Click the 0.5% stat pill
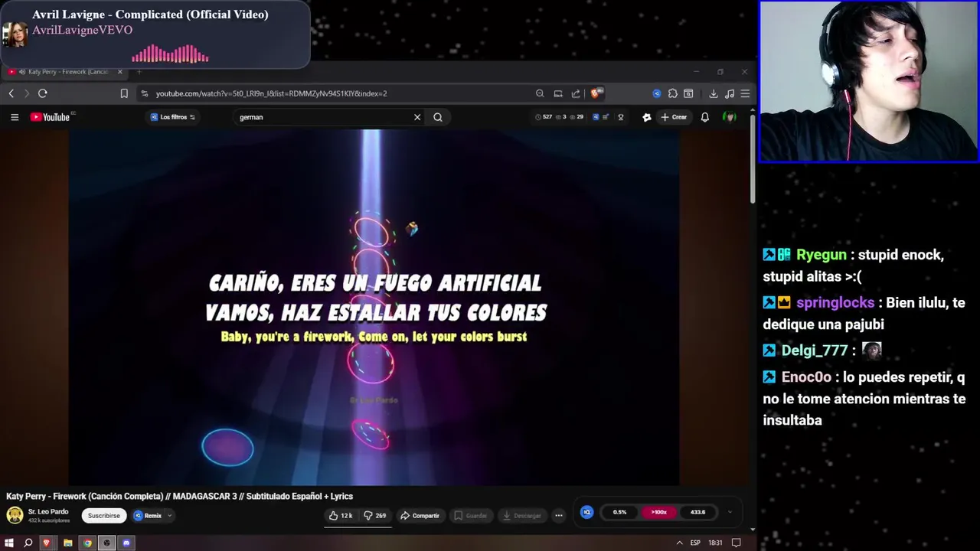 click(619, 512)
